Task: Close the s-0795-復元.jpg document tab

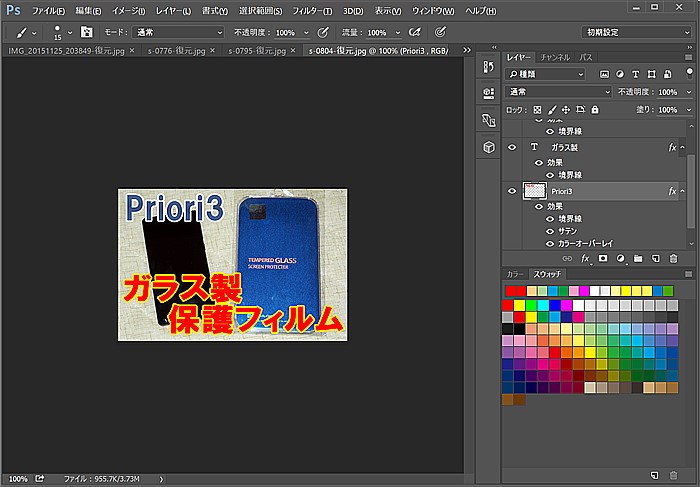Action: pos(293,50)
